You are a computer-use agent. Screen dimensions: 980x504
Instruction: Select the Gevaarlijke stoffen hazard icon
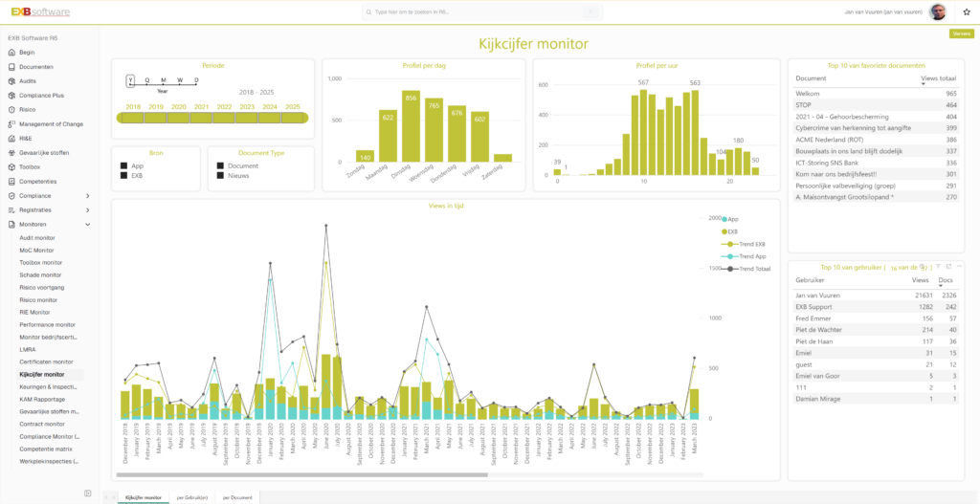pyautogui.click(x=11, y=153)
